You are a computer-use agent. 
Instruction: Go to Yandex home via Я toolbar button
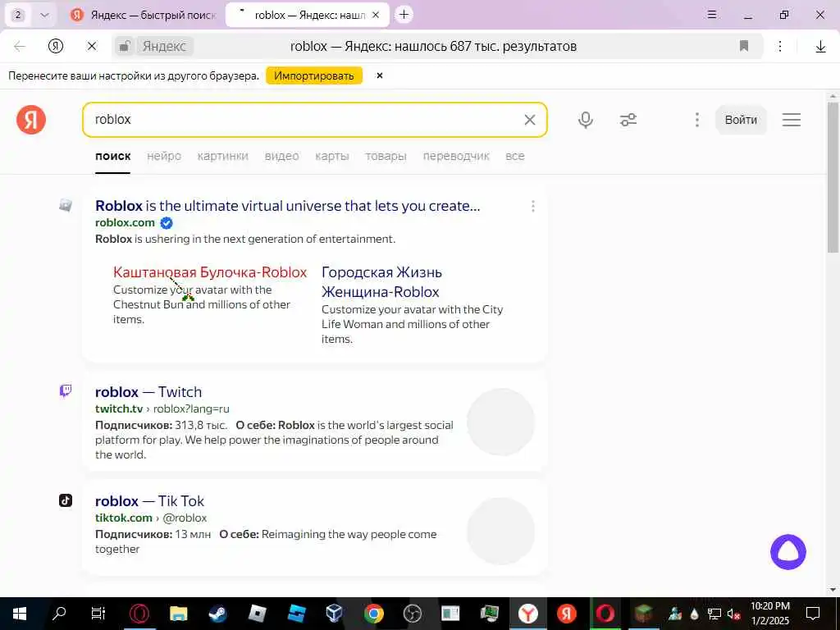[56, 47]
